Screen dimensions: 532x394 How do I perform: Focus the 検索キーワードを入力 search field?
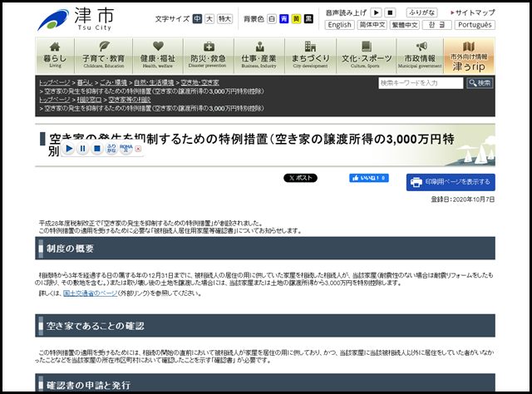[421, 83]
